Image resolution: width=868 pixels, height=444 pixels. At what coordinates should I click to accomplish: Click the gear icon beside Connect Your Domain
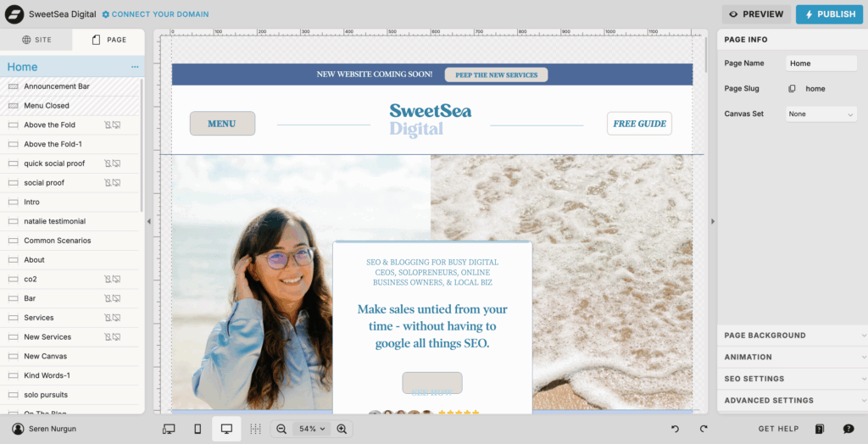tap(106, 14)
